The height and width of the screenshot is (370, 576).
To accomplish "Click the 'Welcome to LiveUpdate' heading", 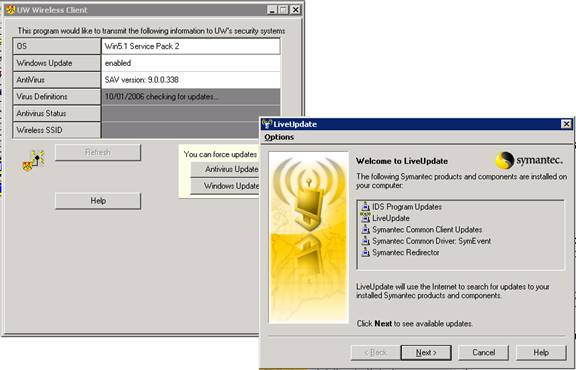I will pos(402,161).
